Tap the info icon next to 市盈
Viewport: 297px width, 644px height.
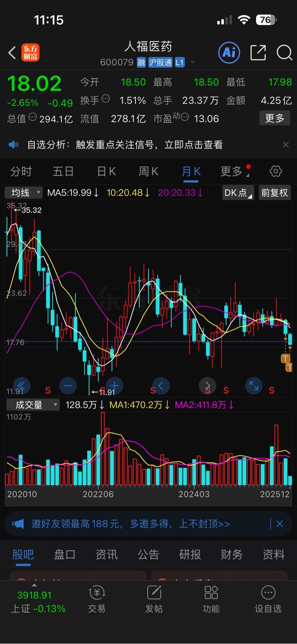point(185,117)
